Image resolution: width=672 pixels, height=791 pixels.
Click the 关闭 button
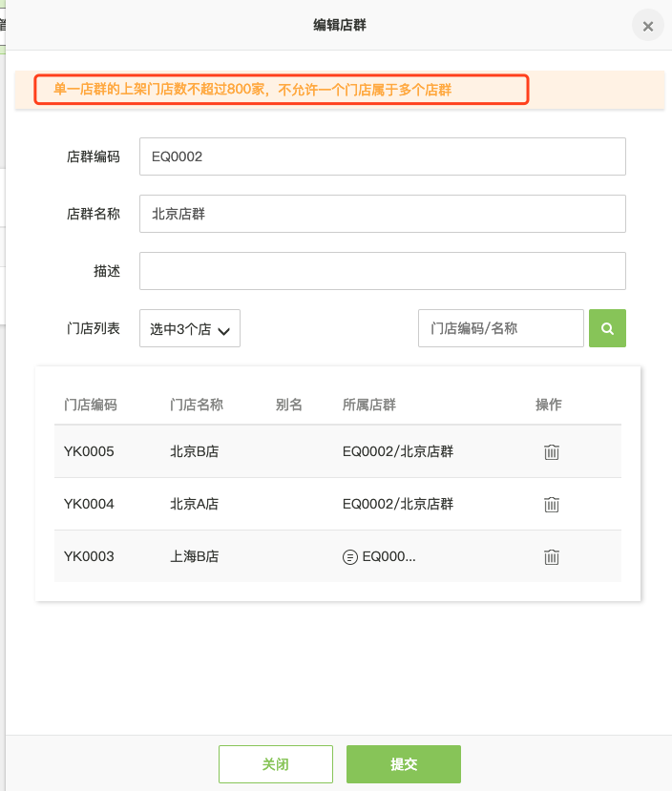276,764
